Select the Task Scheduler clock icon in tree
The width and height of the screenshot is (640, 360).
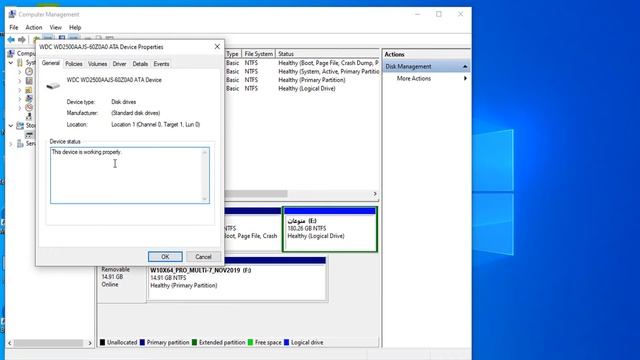click(29, 71)
